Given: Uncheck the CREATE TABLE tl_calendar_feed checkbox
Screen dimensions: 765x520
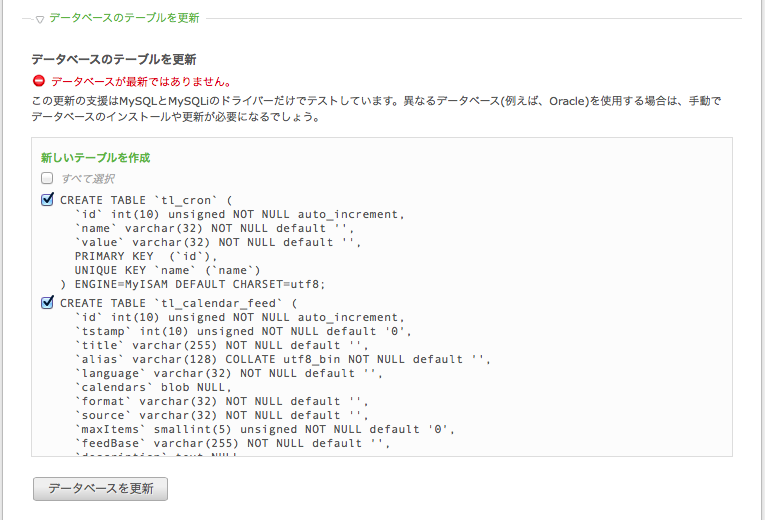Looking at the screenshot, I should [47, 302].
